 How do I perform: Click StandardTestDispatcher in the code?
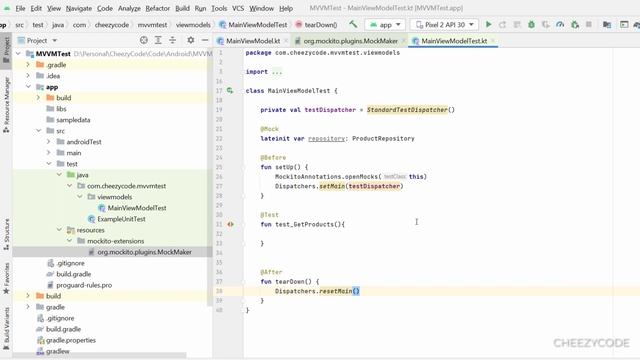point(407,110)
